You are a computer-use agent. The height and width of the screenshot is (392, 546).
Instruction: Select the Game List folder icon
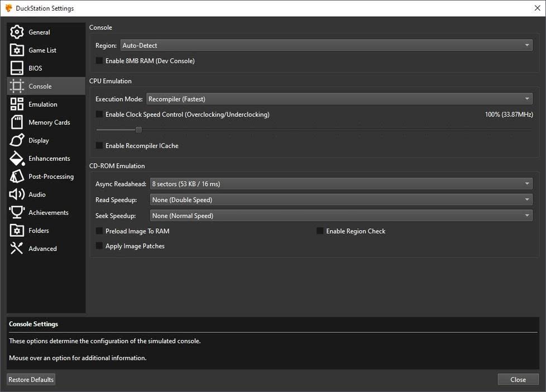click(17, 50)
